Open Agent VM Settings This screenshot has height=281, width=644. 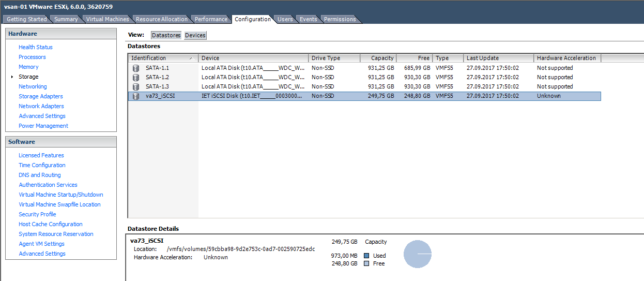[41, 244]
